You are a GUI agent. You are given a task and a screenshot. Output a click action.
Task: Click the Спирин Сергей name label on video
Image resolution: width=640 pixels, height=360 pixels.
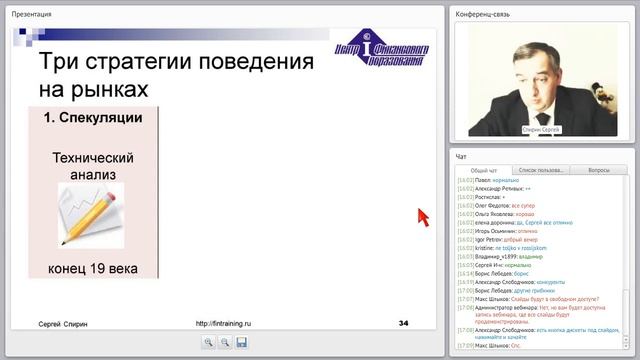click(x=542, y=130)
